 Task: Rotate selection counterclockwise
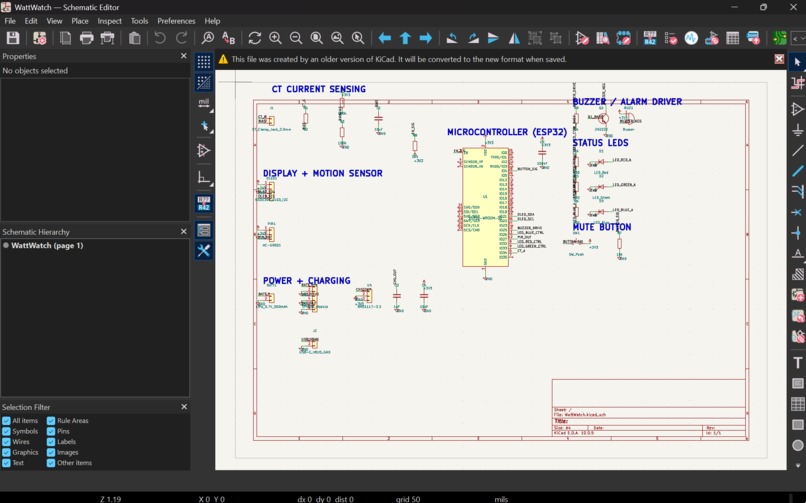(452, 38)
